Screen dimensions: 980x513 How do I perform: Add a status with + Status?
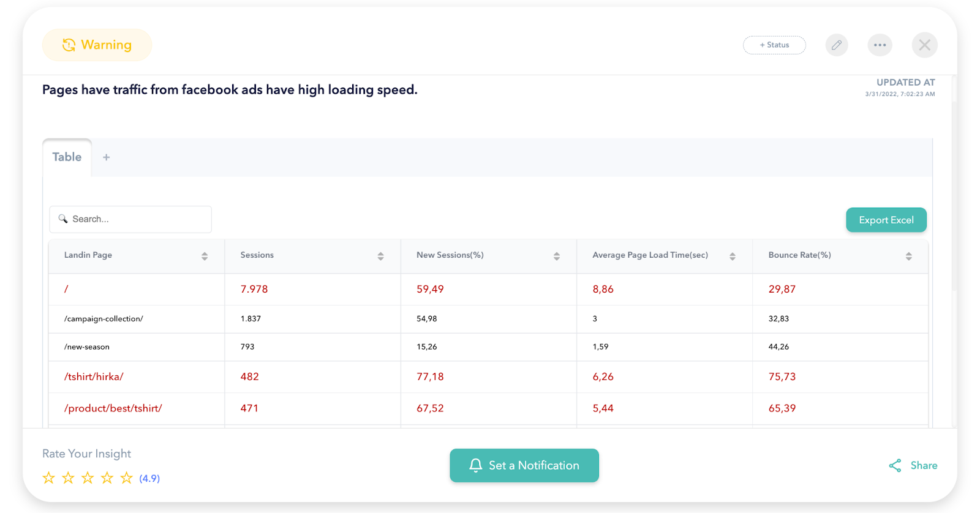click(774, 45)
